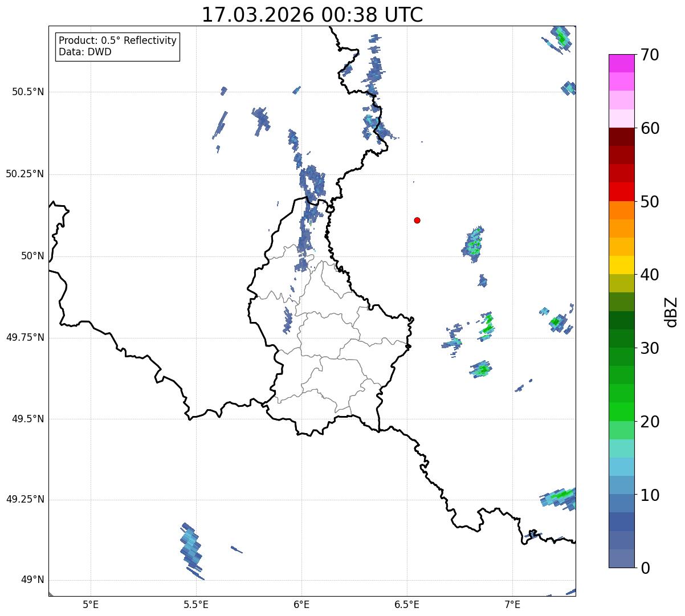
Task: Click the 49.75°N latitude label
Action: point(25,337)
